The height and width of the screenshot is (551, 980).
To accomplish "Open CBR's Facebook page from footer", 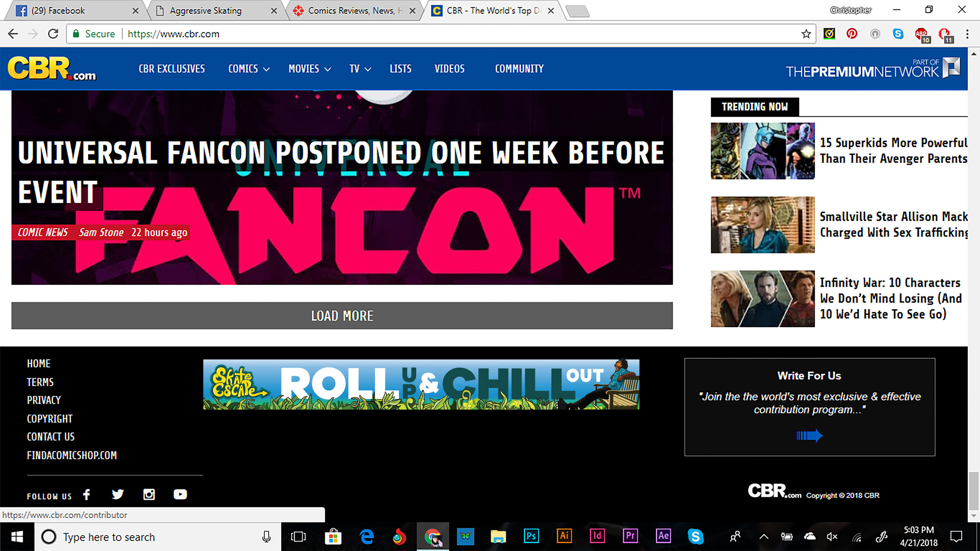I will tap(87, 494).
